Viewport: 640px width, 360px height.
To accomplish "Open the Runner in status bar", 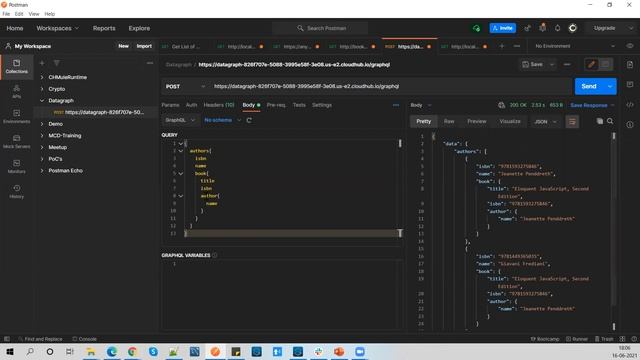I will click(577, 339).
